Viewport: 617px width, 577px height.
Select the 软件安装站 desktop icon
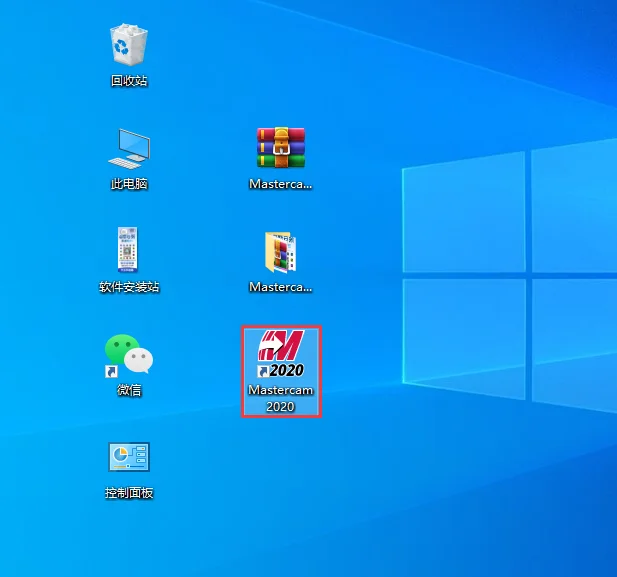[128, 250]
